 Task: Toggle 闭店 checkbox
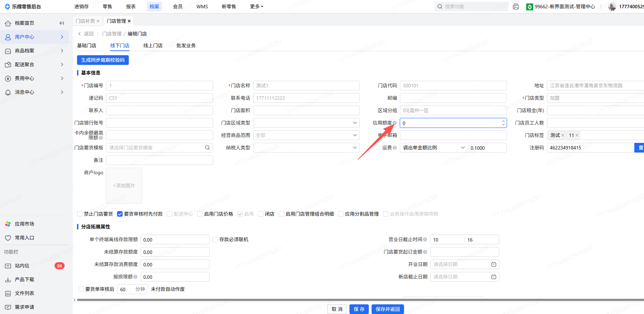pyautogui.click(x=261, y=214)
